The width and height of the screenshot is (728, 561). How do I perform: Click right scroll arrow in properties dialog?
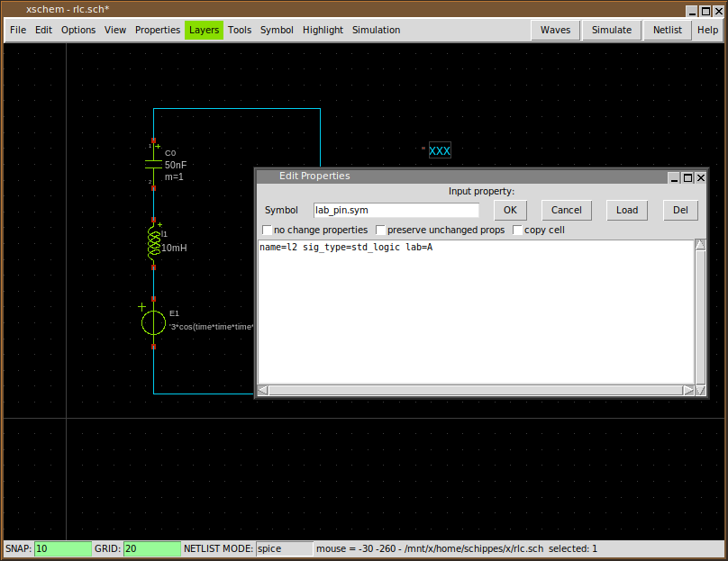click(688, 390)
